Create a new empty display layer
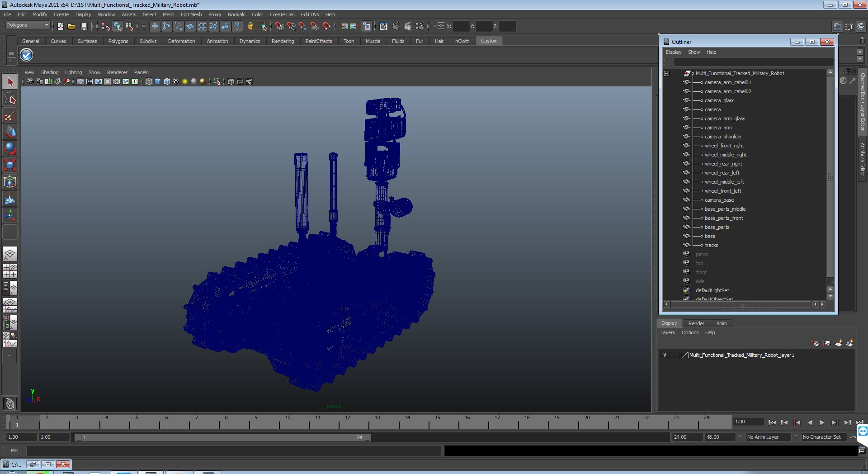Screen dimensions: 868x474 (x=839, y=343)
